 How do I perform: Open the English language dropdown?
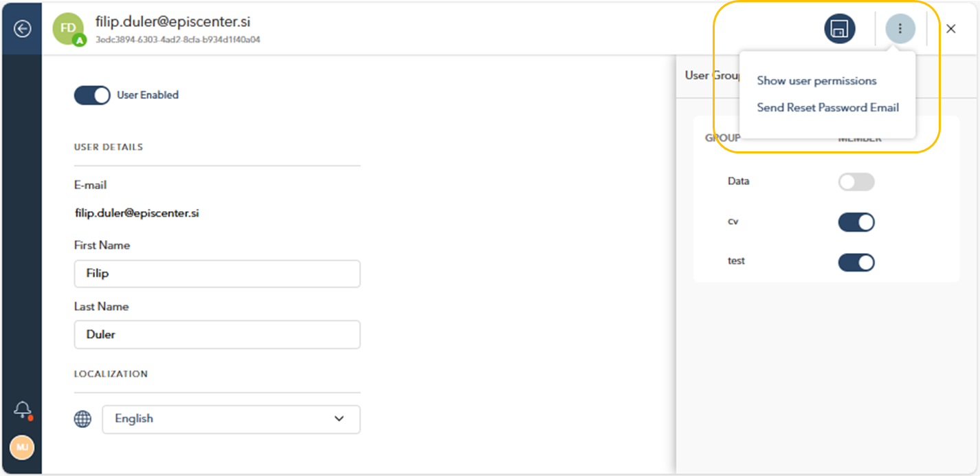(231, 419)
